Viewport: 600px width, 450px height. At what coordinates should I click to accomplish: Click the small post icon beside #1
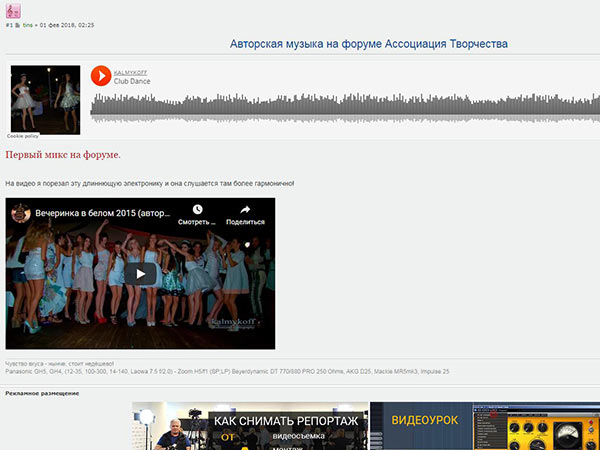pyautogui.click(x=18, y=25)
